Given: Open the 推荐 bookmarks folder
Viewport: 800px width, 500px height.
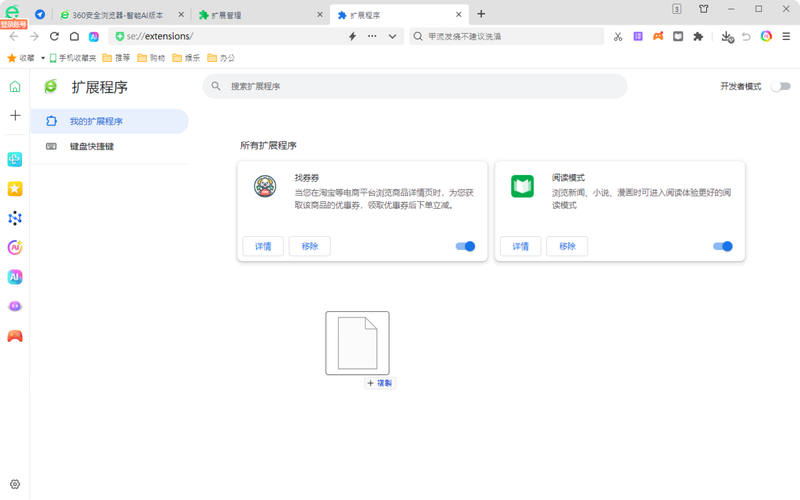Looking at the screenshot, I should point(116,58).
